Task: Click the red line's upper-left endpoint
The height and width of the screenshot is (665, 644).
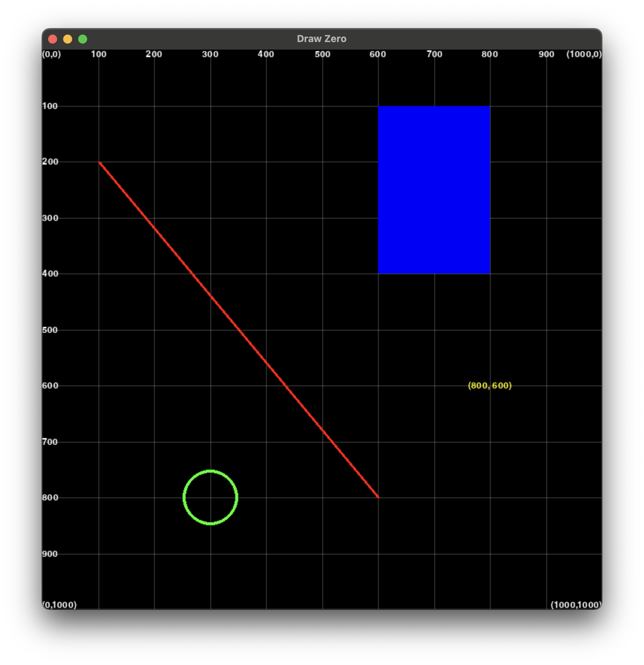Action: pyautogui.click(x=100, y=162)
